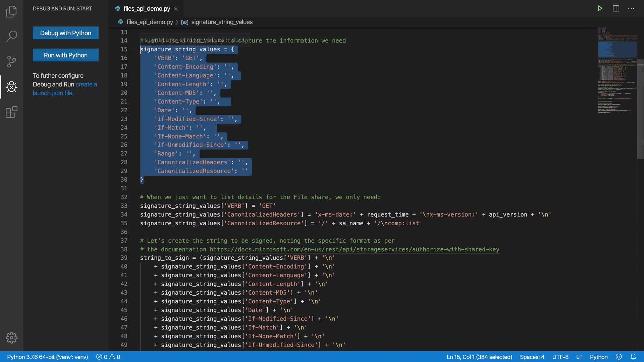The height and width of the screenshot is (362, 644).
Task: Run Python file with play icon
Action: pyautogui.click(x=600, y=8)
